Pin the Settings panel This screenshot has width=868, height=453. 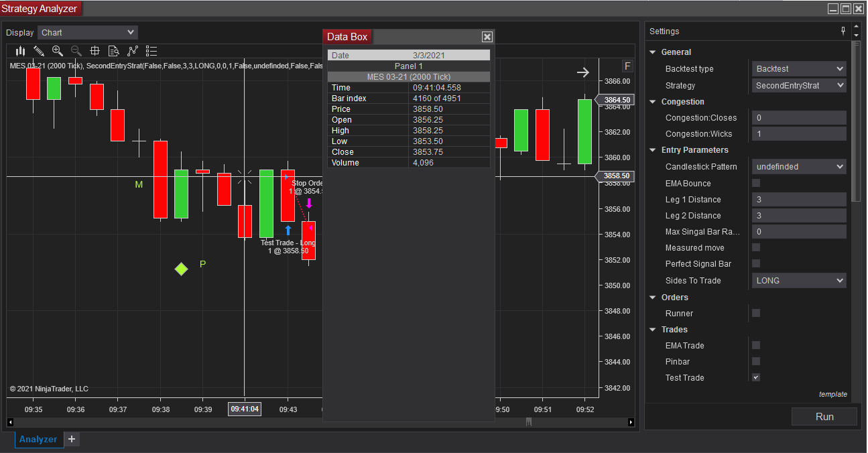click(843, 31)
